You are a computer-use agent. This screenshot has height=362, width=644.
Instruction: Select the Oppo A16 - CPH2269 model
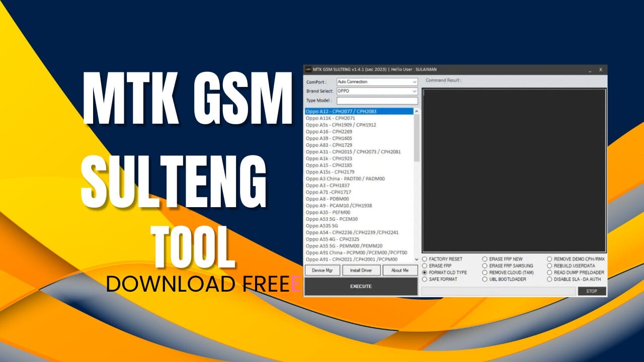click(x=342, y=132)
